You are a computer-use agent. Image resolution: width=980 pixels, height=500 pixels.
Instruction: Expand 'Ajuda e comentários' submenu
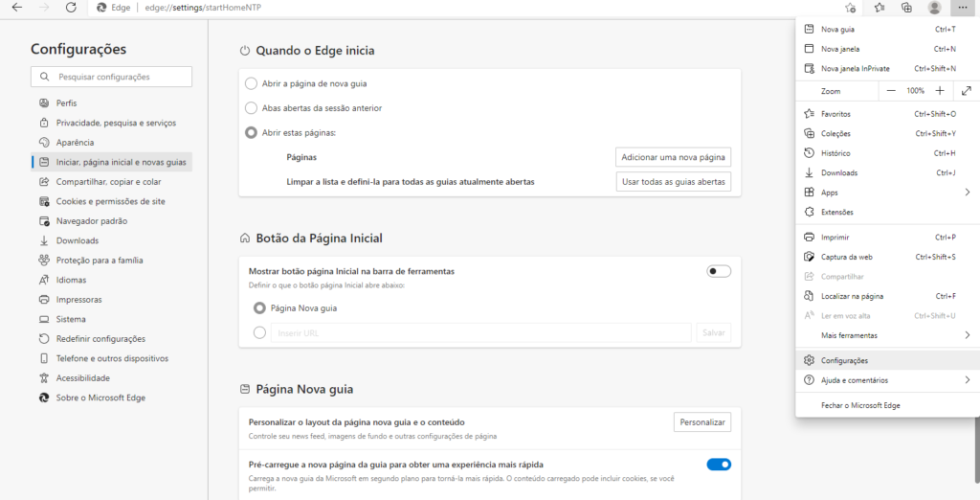(x=968, y=380)
